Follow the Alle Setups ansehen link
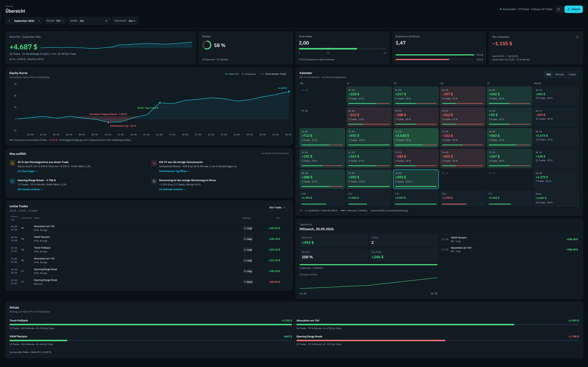Image resolution: width=588 pixels, height=367 pixels. pyautogui.click(x=30, y=189)
